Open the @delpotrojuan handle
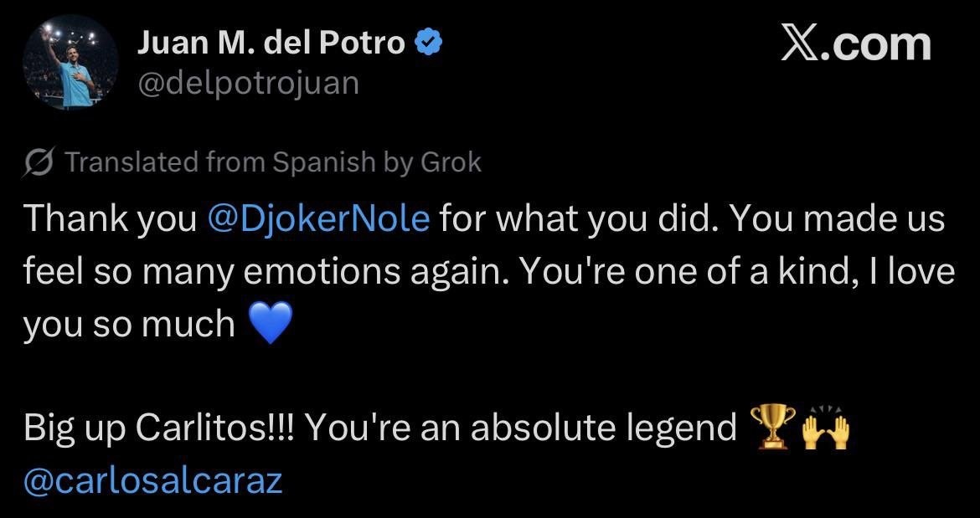The width and height of the screenshot is (980, 518). coord(247,83)
